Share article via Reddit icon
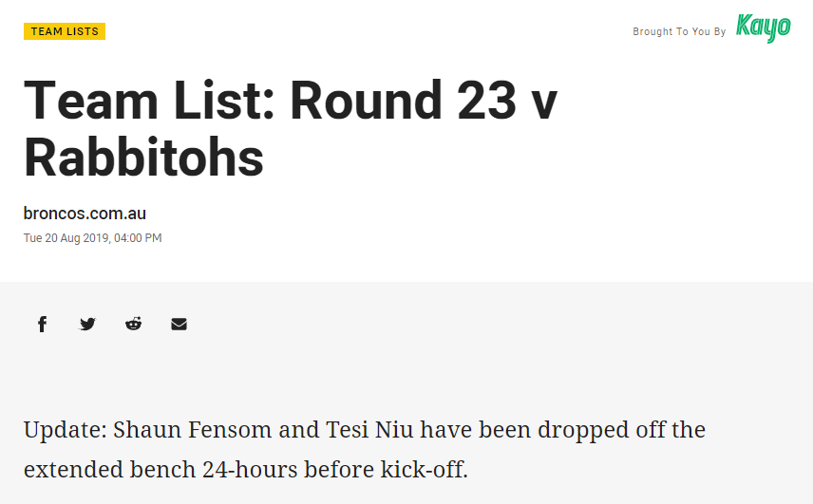813x504 pixels. [x=133, y=324]
